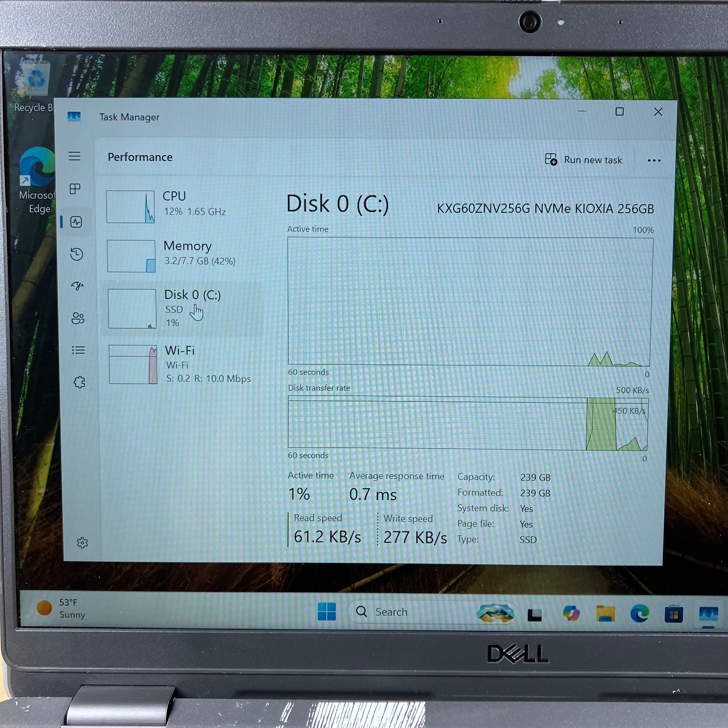Open the three-dot more options menu
728x728 pixels.
pyautogui.click(x=654, y=160)
